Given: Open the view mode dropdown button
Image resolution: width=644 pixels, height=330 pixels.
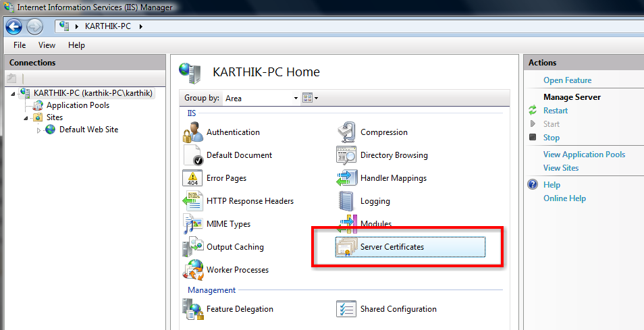Looking at the screenshot, I should [x=310, y=98].
